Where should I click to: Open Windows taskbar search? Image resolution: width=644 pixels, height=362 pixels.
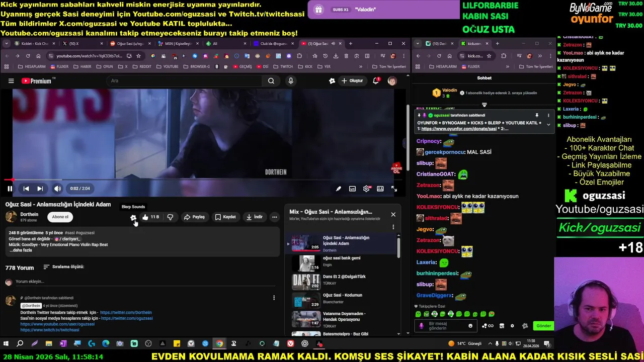pyautogui.click(x=20, y=344)
